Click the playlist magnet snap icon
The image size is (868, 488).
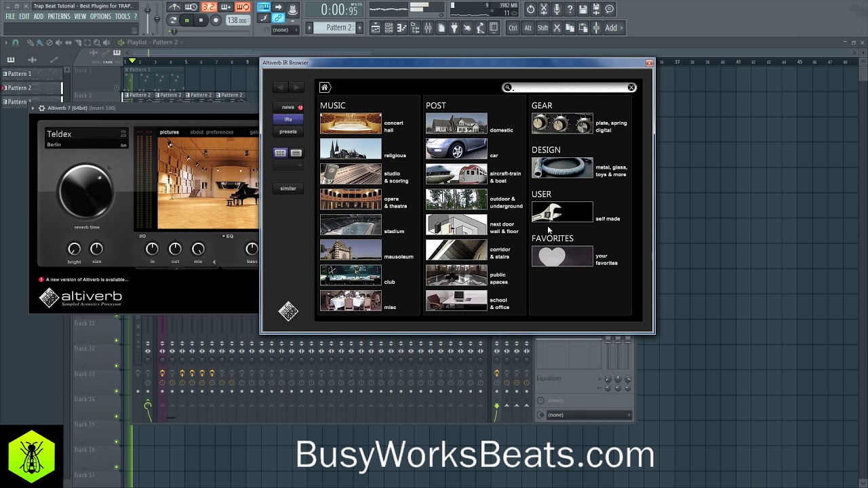click(16, 42)
